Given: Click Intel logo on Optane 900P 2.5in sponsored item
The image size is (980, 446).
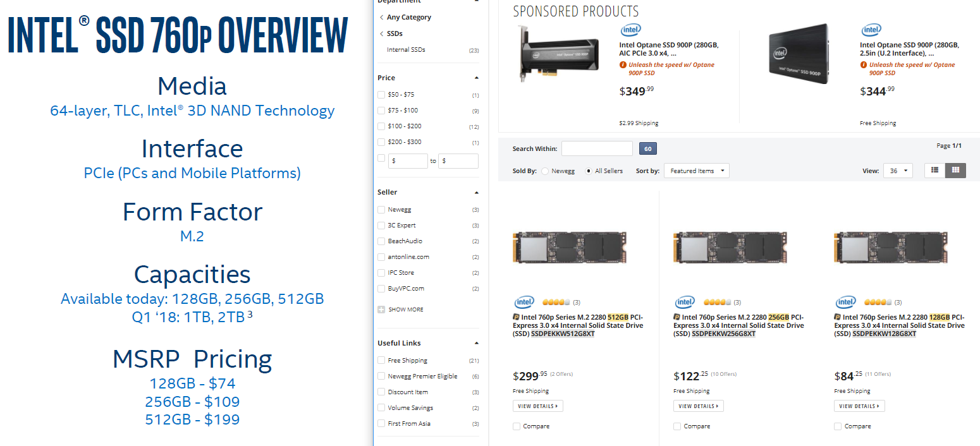Looking at the screenshot, I should tap(871, 30).
